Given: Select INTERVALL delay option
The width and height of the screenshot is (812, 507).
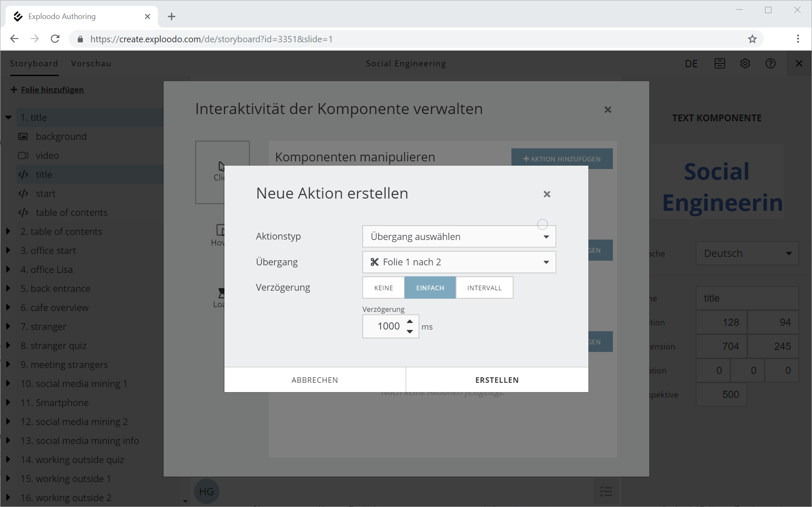Looking at the screenshot, I should click(484, 288).
